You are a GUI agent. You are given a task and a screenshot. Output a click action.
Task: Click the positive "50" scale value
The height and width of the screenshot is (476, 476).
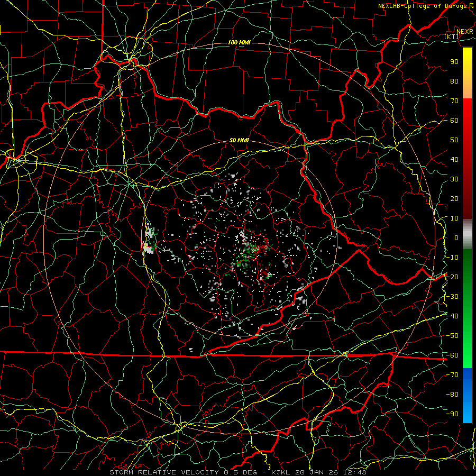tap(454, 140)
